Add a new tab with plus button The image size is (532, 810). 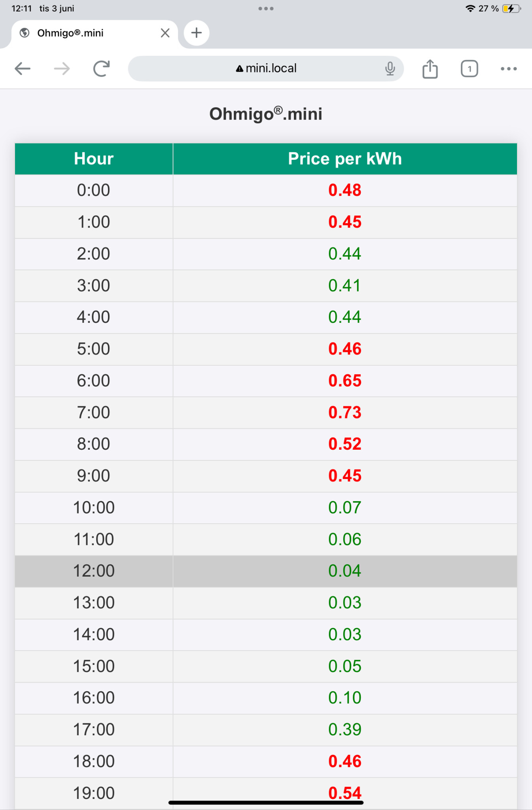click(197, 33)
